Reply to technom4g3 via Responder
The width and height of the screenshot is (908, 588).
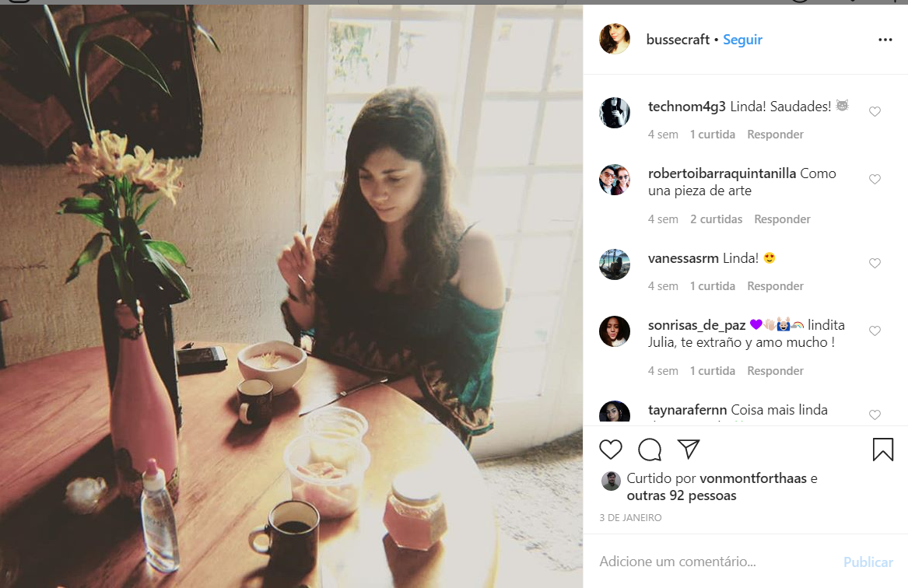click(x=775, y=135)
